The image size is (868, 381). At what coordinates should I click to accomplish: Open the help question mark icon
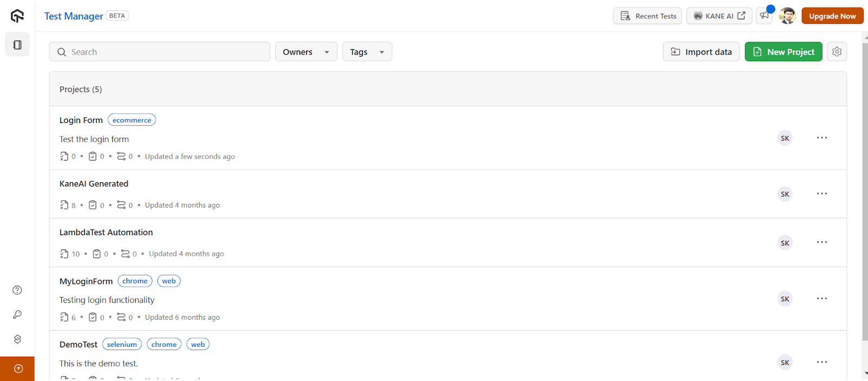17,290
